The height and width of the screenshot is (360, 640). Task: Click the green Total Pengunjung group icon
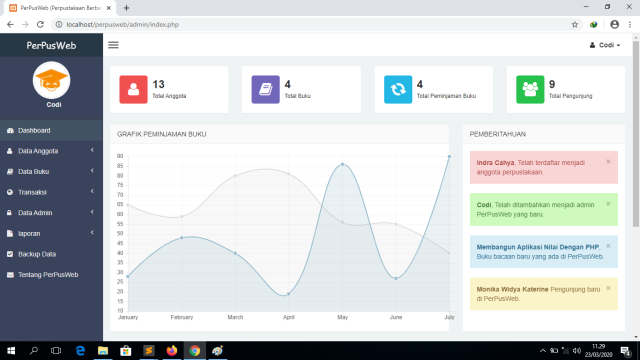530,89
